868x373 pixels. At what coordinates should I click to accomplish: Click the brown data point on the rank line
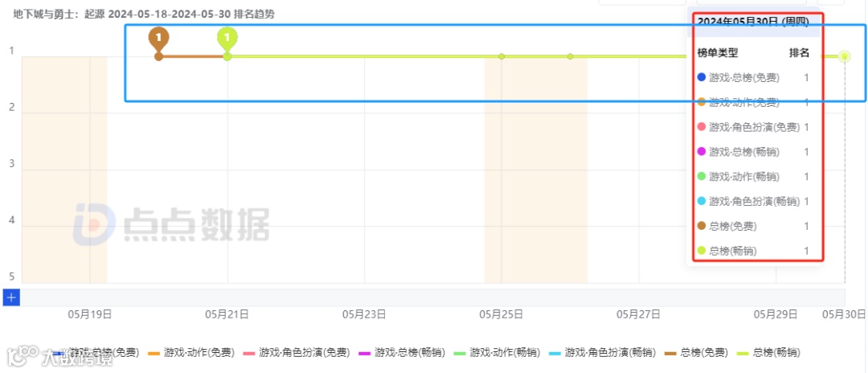tap(159, 56)
